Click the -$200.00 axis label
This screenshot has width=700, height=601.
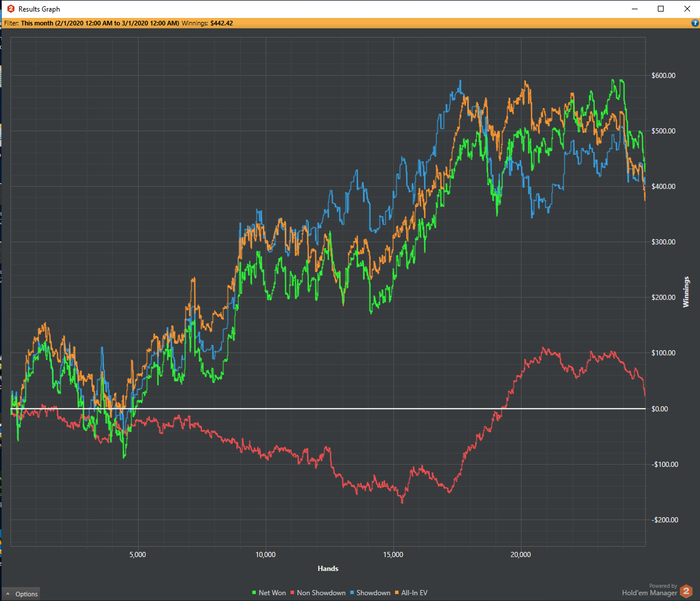pos(665,520)
